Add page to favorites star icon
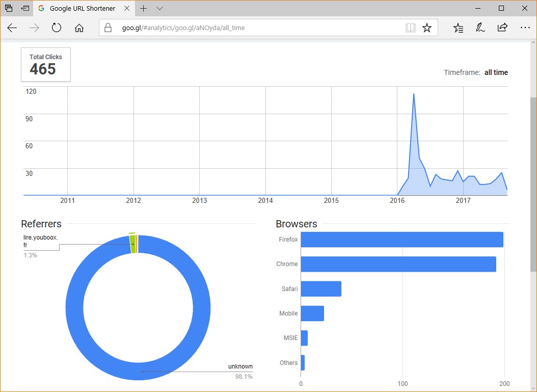The image size is (537, 392). tap(427, 28)
